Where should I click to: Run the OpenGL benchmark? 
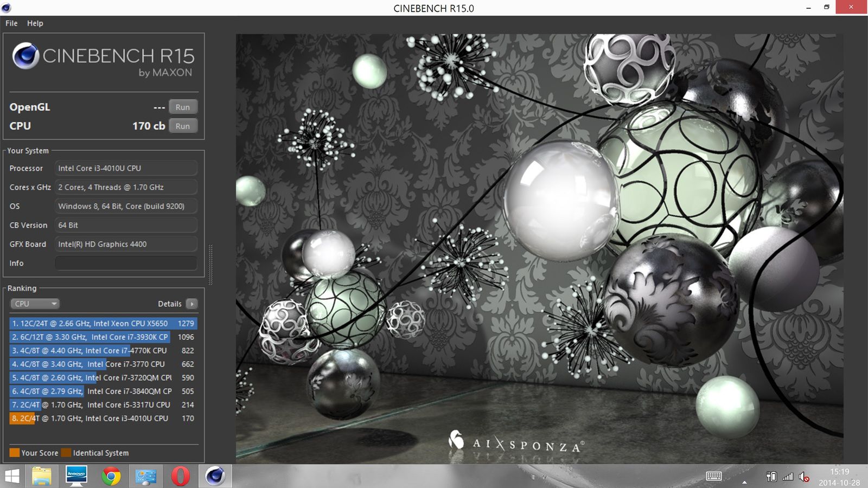click(183, 107)
